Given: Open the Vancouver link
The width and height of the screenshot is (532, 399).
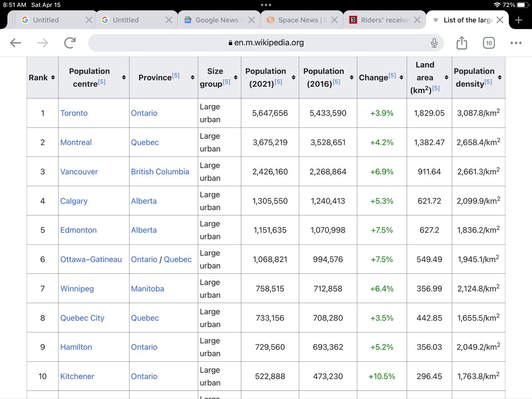Looking at the screenshot, I should point(79,172).
